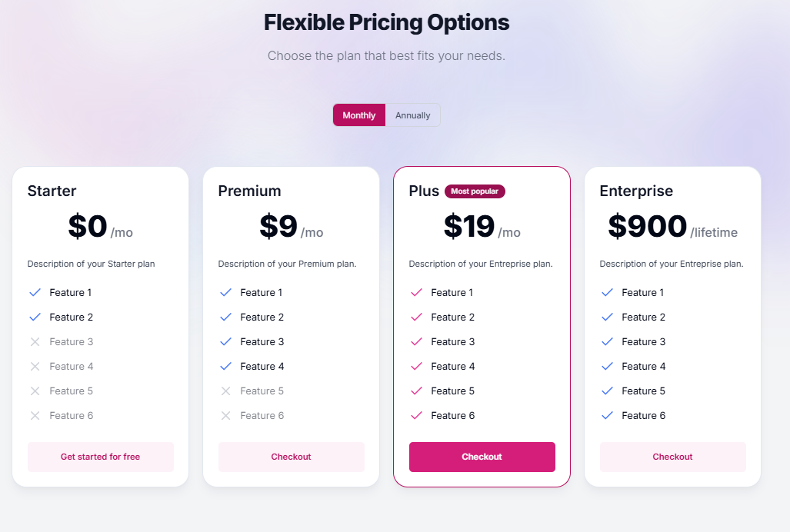Screen dimensions: 790x532
Task: Click the X icon beside Starter Feature 4
Action: click(x=35, y=367)
